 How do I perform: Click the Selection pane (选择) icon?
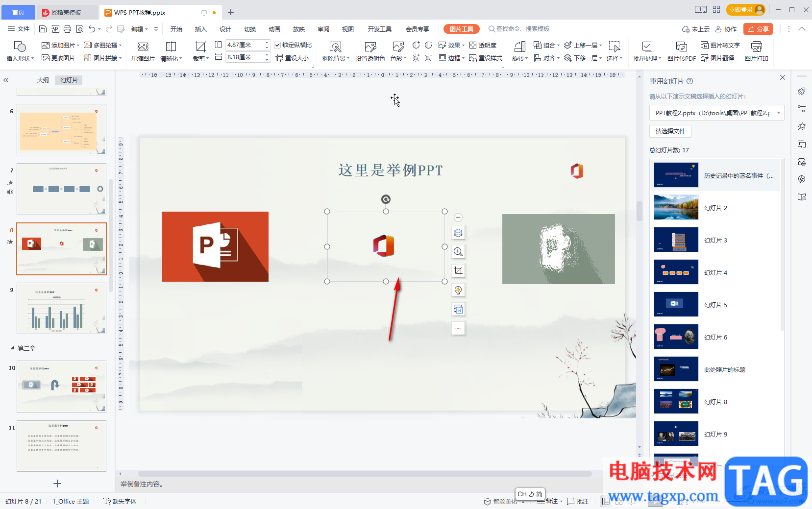pyautogui.click(x=614, y=47)
